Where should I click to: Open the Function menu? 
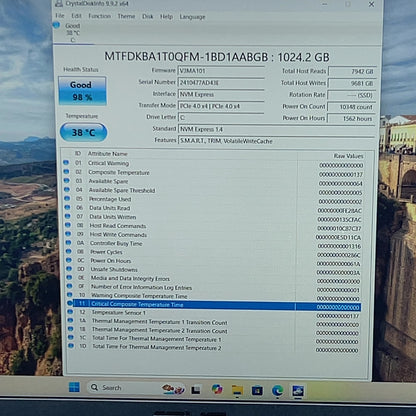click(x=99, y=16)
